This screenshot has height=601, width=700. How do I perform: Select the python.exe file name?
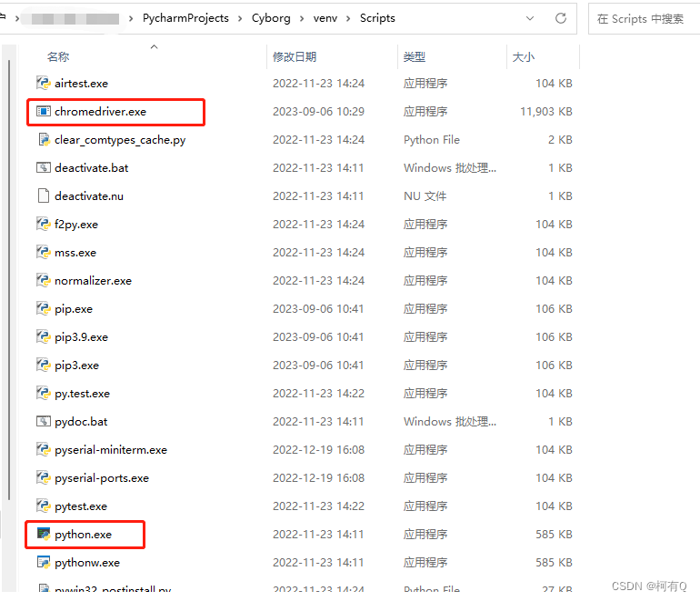point(83,535)
